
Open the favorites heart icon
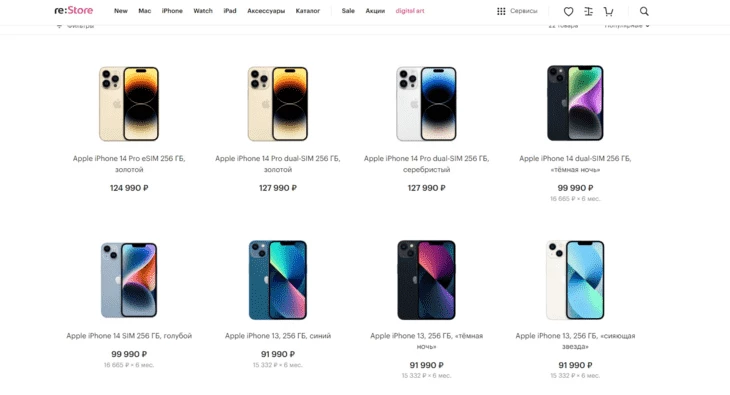(x=568, y=11)
